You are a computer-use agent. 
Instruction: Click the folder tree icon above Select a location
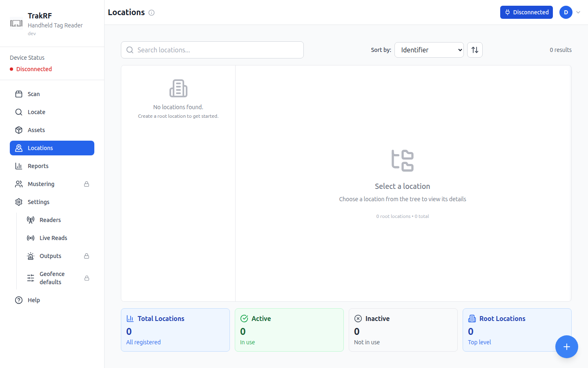click(403, 160)
